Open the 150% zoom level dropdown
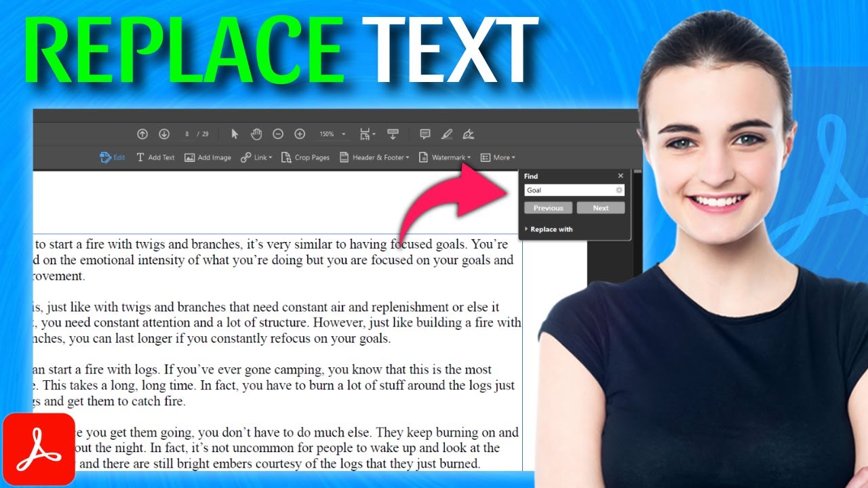Image resolution: width=868 pixels, height=488 pixels. (x=332, y=134)
